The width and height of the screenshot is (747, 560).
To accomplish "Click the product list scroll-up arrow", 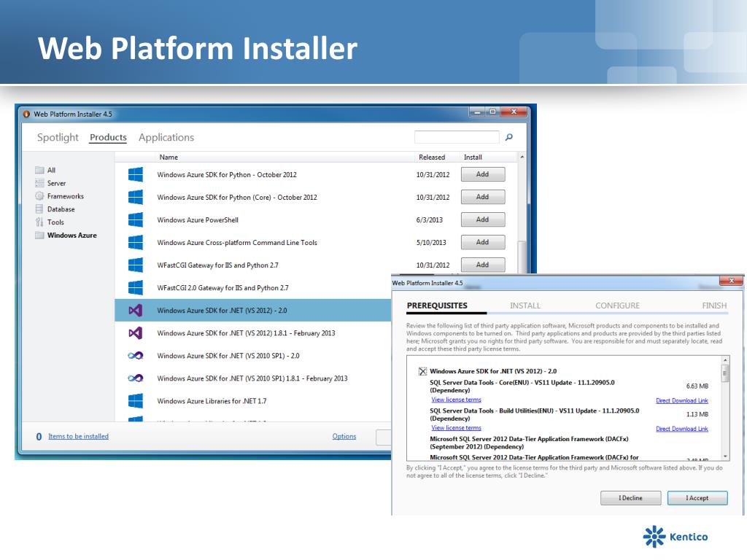I will (522, 157).
